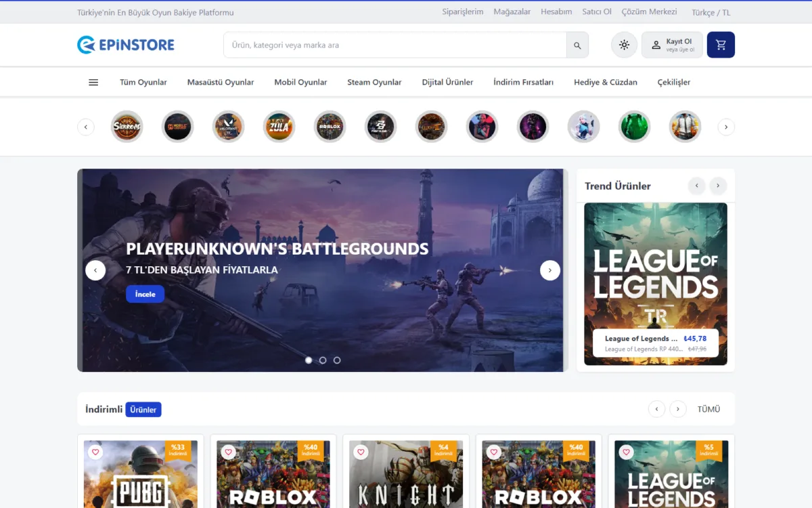
Task: Open the Silkroad game circle icon
Action: [127, 127]
